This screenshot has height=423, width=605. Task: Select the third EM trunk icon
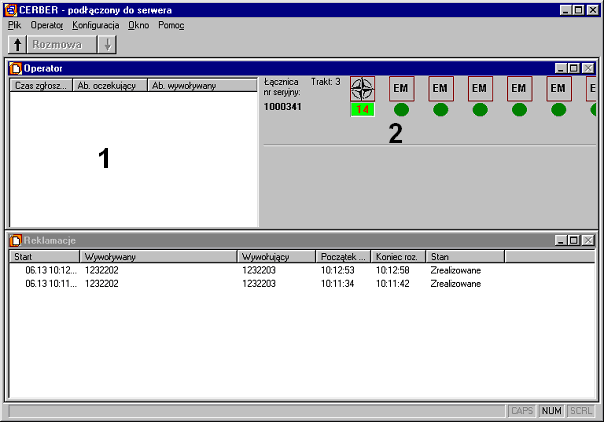click(480, 88)
